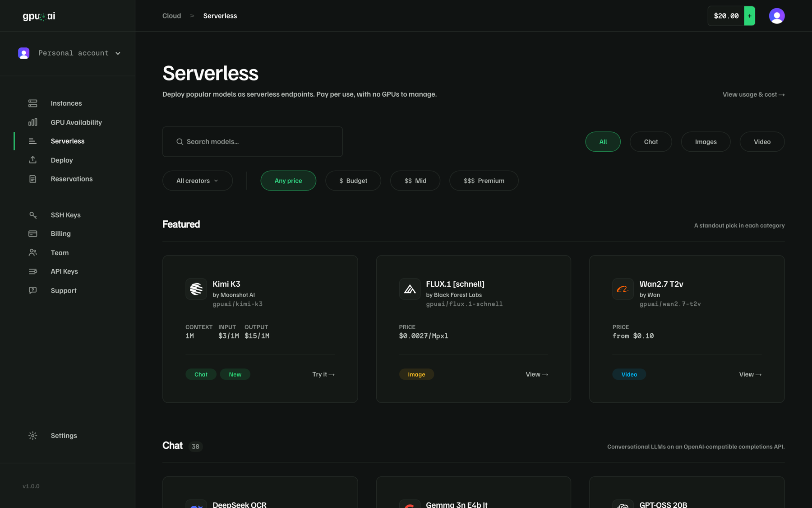
Task: Click the gpuai/kimi-k3 model ID
Action: click(237, 304)
